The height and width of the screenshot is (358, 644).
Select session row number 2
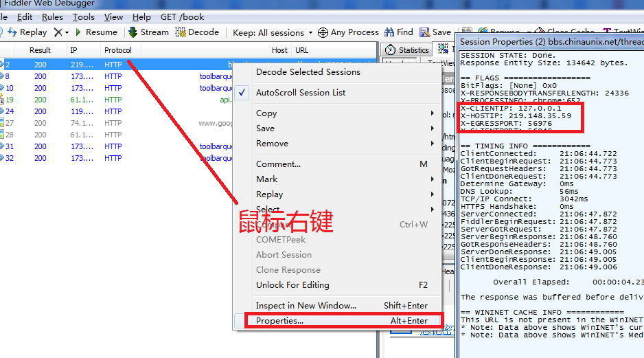tap(116, 65)
